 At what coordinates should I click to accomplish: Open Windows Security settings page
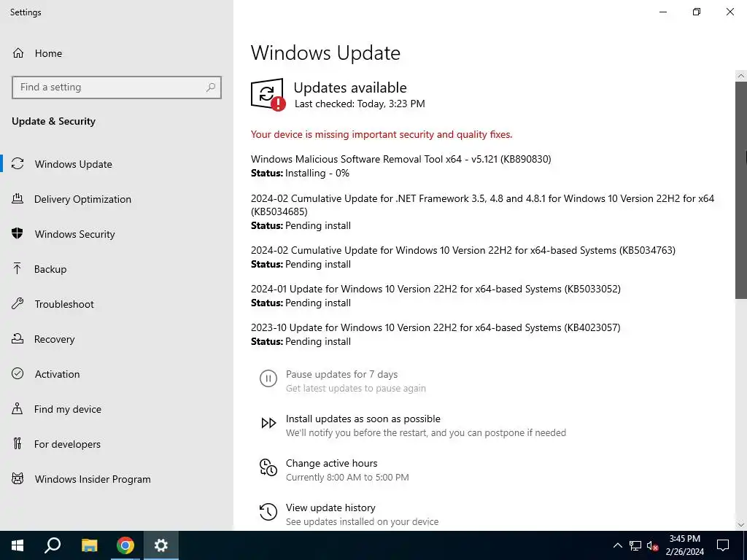point(117,234)
